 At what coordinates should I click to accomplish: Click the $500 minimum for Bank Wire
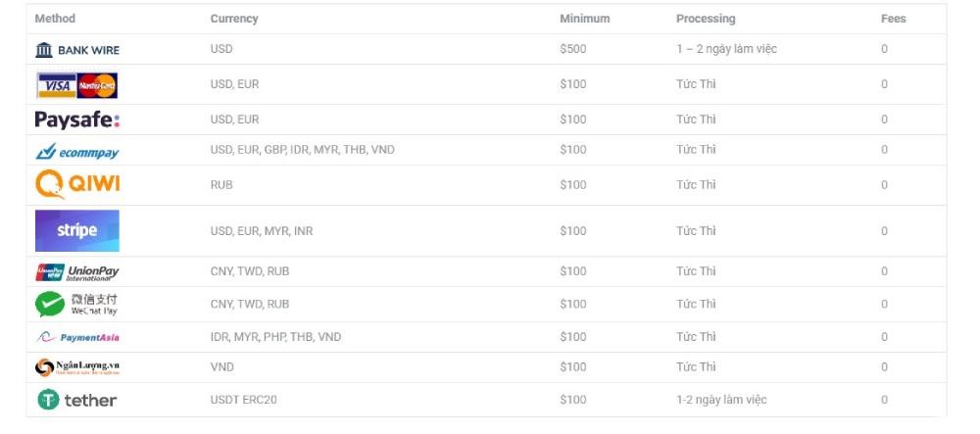[573, 49]
